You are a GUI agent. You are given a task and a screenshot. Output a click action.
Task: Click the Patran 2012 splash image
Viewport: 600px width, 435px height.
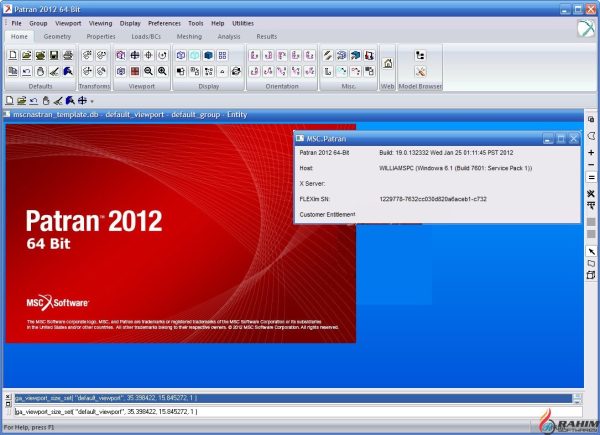click(181, 233)
